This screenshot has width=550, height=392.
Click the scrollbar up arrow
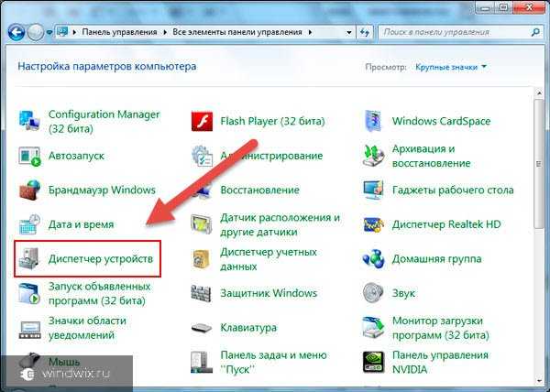(539, 93)
